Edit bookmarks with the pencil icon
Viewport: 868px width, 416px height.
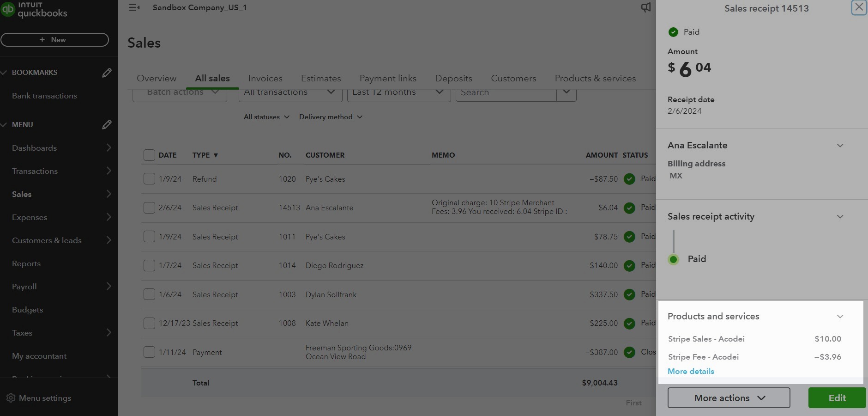(107, 73)
